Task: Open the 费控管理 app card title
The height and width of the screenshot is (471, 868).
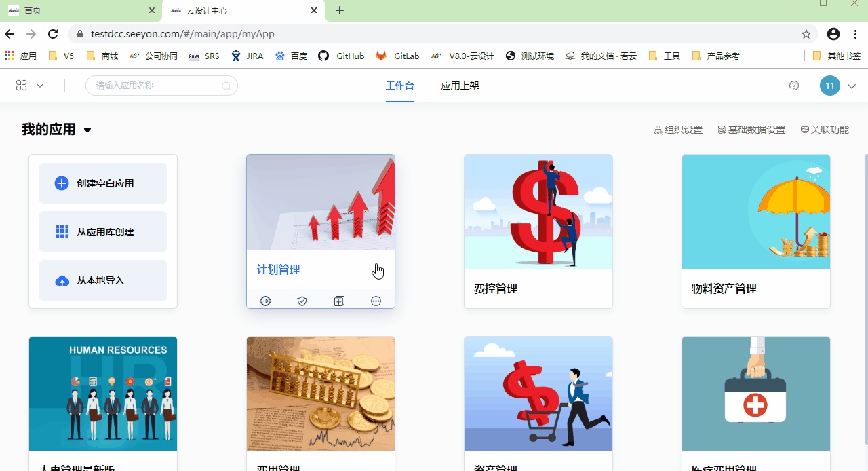Action: tap(496, 288)
